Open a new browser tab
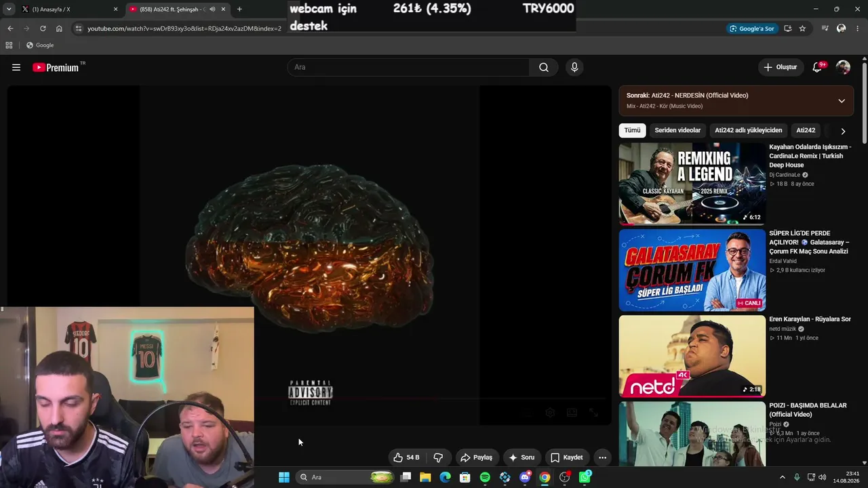This screenshot has width=868, height=488. (x=239, y=9)
